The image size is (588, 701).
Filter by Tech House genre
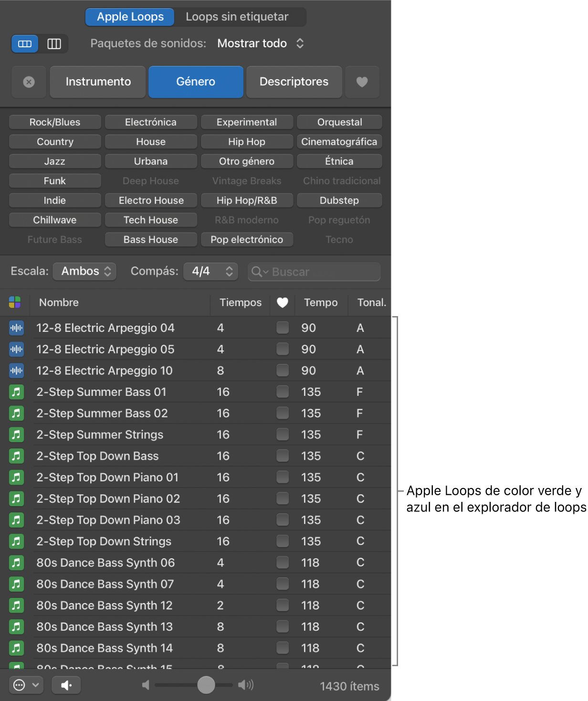[x=151, y=220]
